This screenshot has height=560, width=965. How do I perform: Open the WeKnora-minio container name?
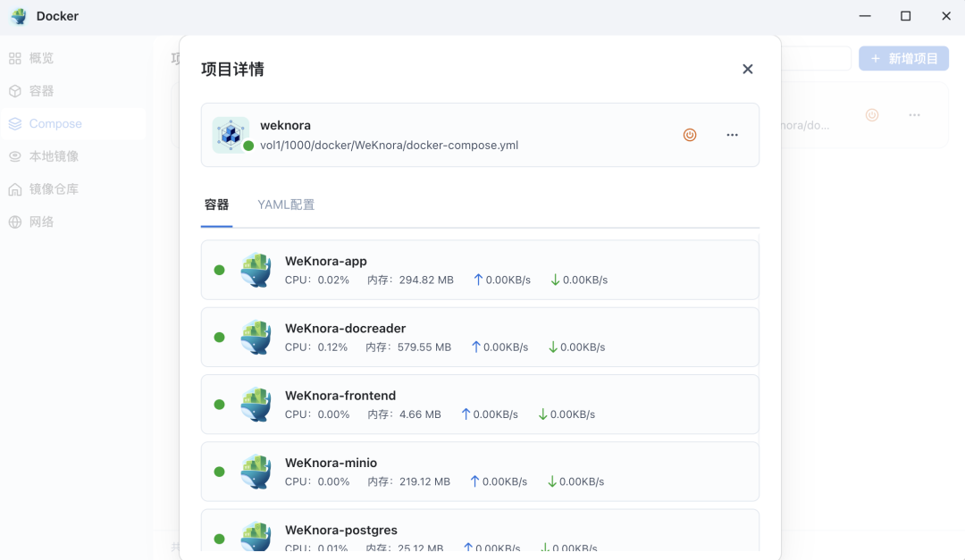tap(331, 462)
